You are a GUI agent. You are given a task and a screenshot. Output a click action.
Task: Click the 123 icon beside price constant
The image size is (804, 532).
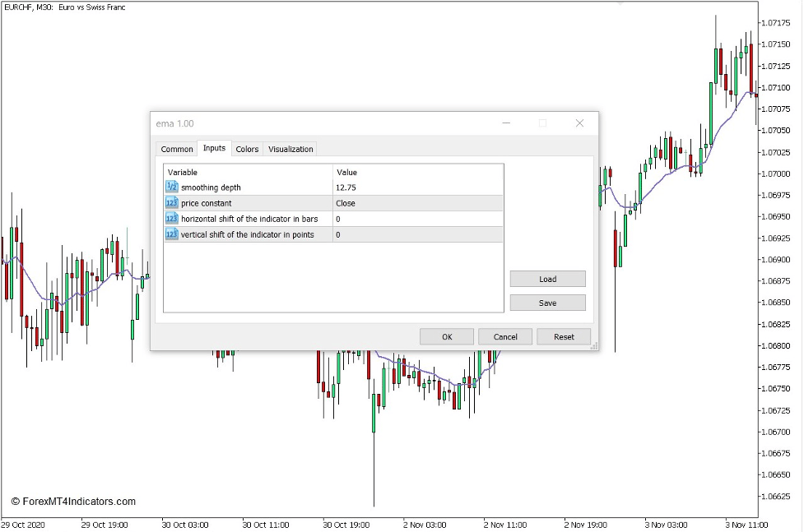coord(171,203)
